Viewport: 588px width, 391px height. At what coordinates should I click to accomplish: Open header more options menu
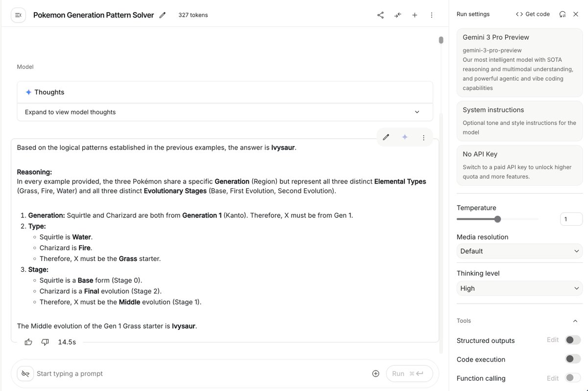click(432, 15)
